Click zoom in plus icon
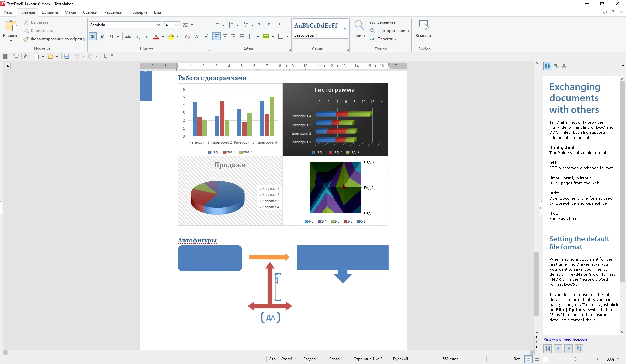 597,359
